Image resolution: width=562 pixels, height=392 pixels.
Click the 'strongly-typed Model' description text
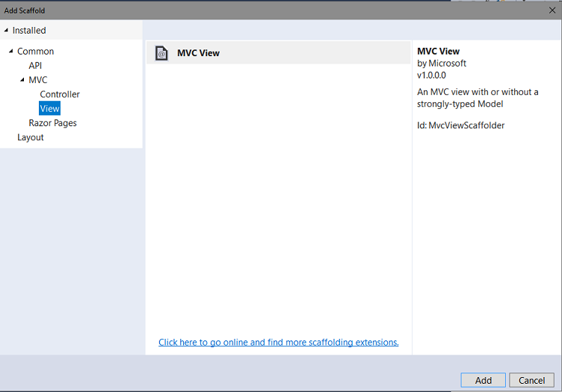460,104
